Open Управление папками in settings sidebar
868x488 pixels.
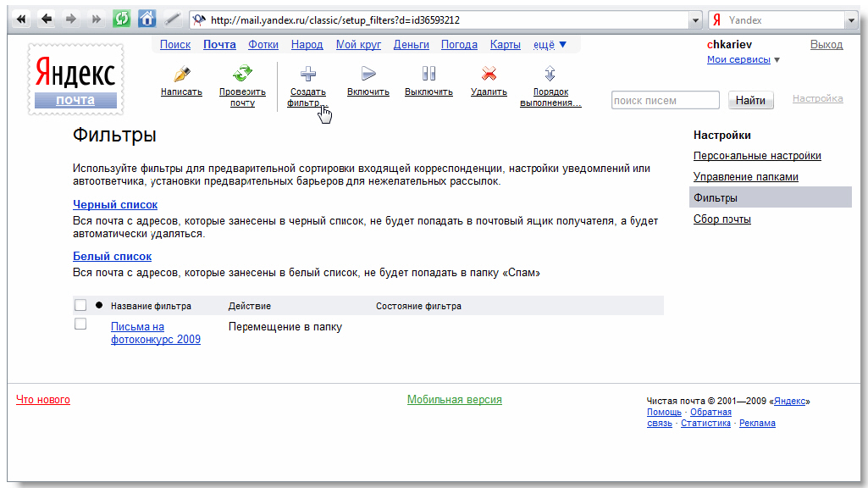[x=746, y=177]
